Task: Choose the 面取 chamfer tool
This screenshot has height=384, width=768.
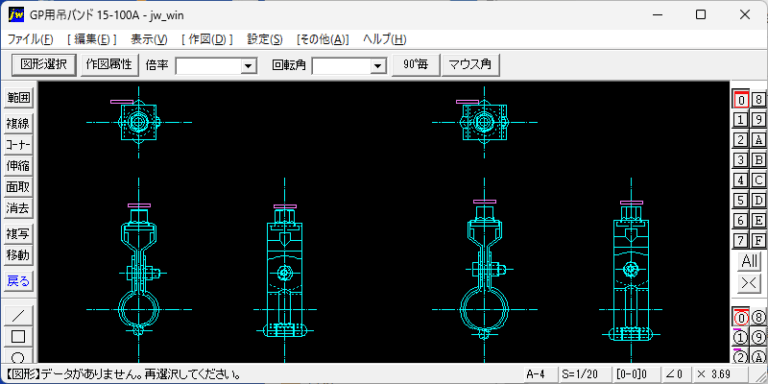Action: point(18,187)
